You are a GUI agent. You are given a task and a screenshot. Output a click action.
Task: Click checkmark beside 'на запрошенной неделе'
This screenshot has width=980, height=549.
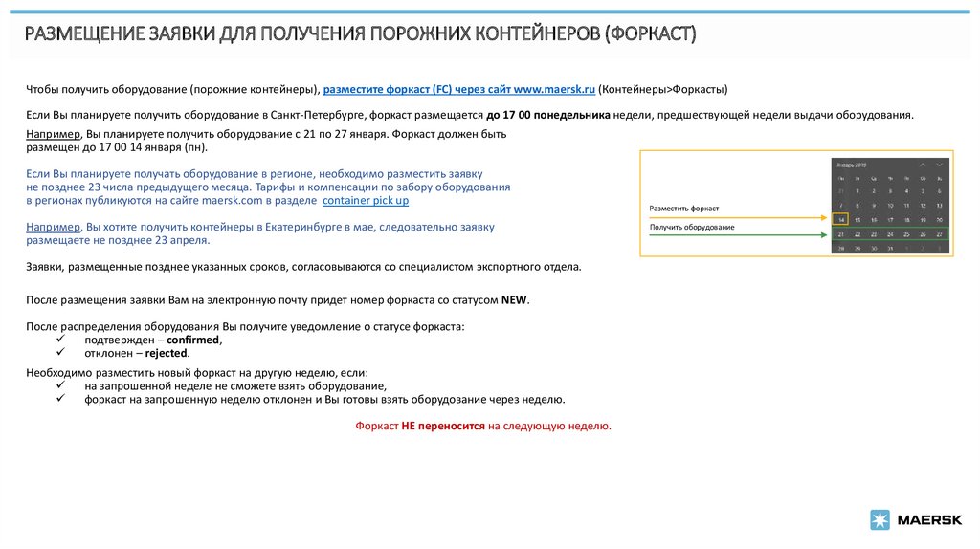tap(60, 384)
